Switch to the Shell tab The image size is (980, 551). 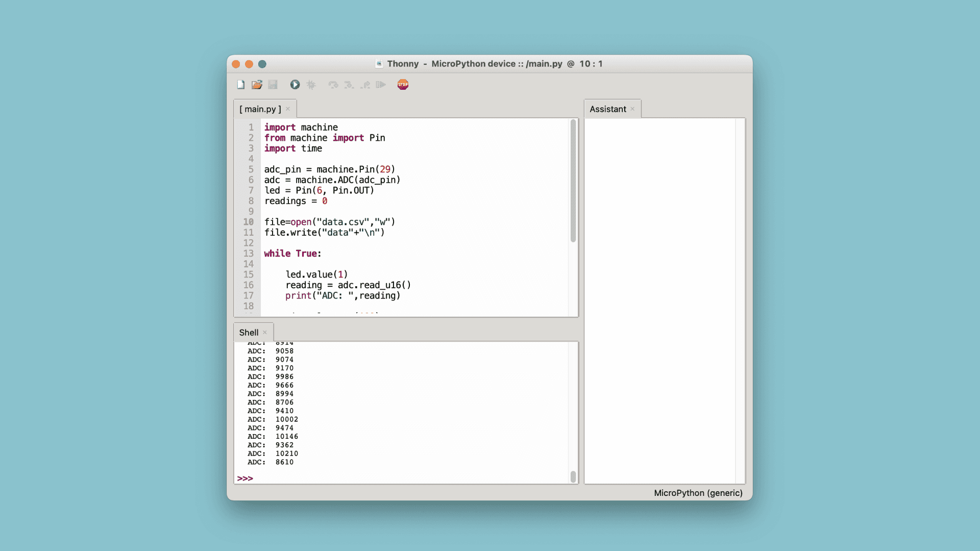(x=249, y=333)
